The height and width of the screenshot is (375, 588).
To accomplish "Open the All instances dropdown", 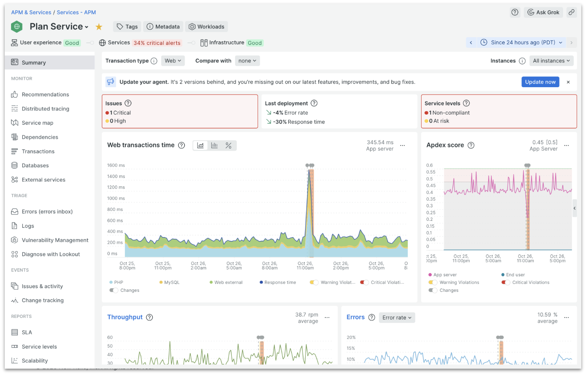I will pos(552,61).
